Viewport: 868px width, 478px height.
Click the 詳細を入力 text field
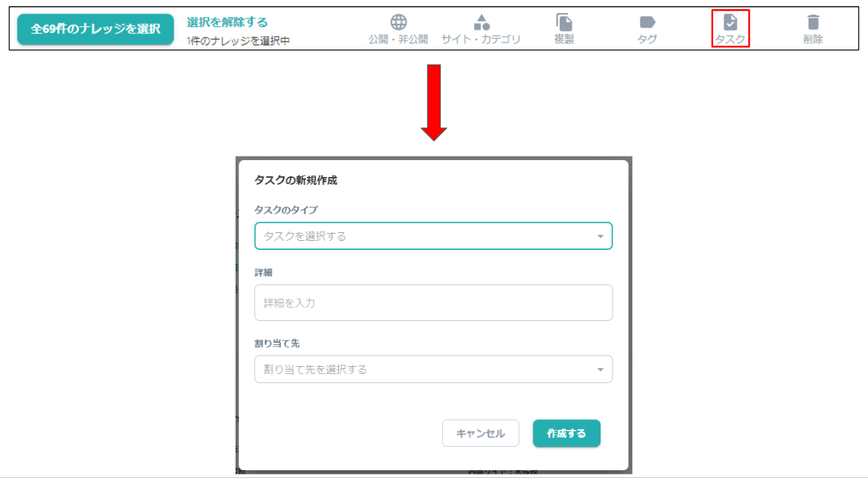434,302
